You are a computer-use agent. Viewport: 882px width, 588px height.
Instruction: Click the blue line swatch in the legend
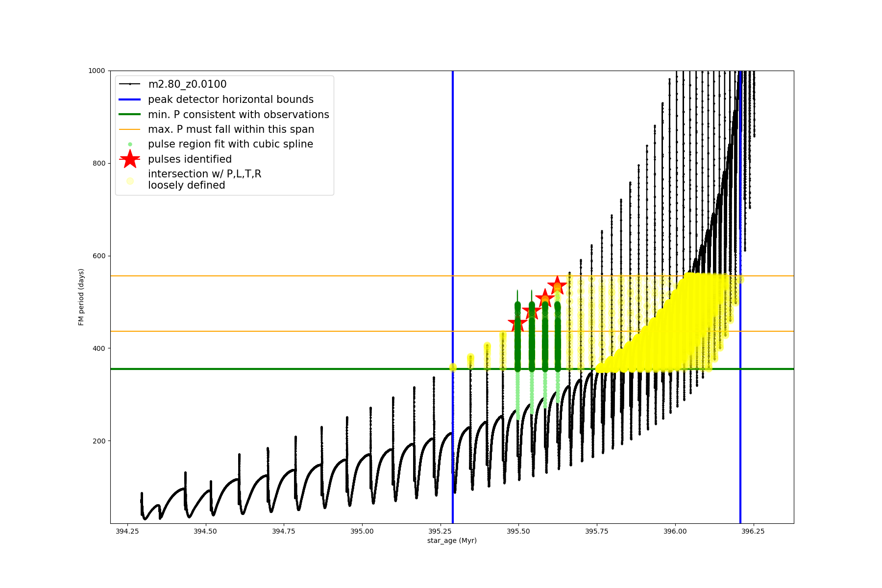tap(130, 99)
